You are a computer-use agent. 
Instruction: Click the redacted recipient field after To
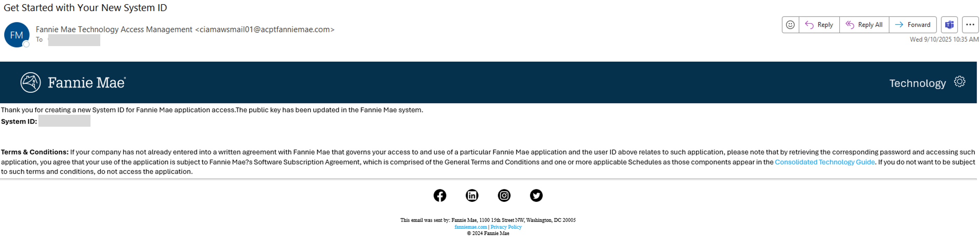pyautogui.click(x=74, y=40)
